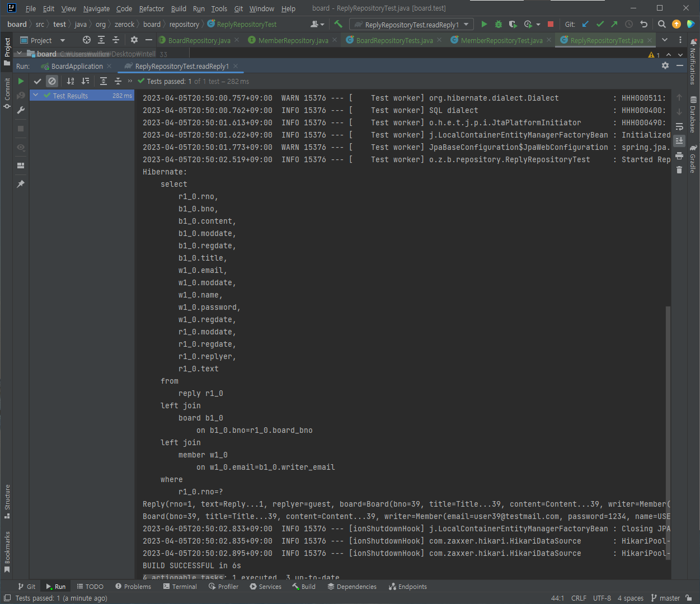The image size is (700, 604).
Task: Hide the Project panel with the minus icon
Action: (x=148, y=40)
